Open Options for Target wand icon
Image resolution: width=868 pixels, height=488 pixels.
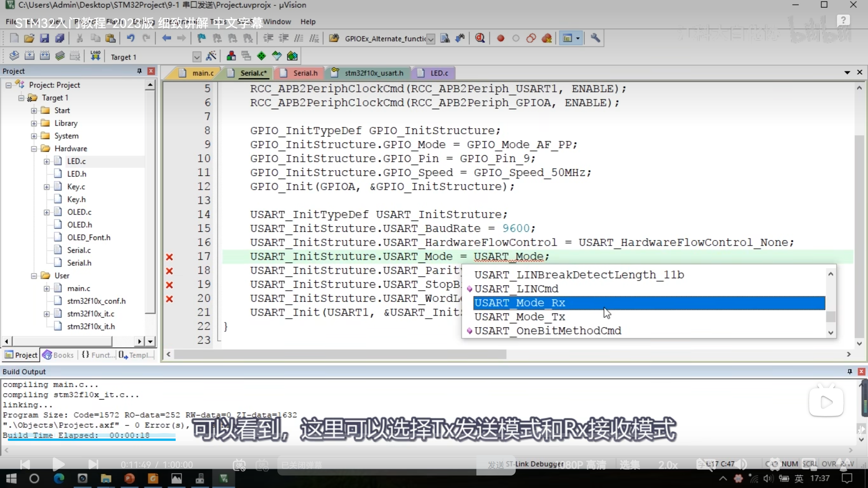[211, 56]
